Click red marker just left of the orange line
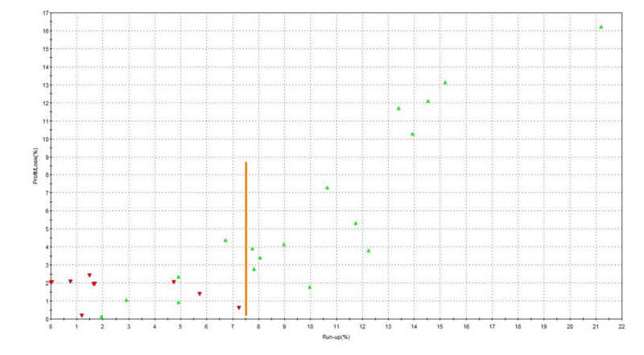This screenshot has width=644, height=355. click(x=238, y=308)
